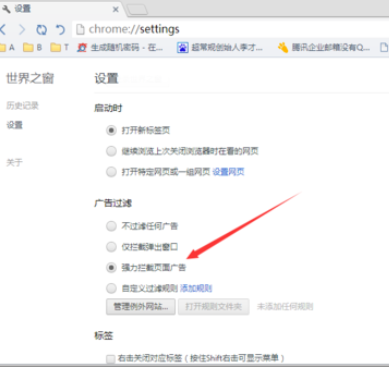Select continue where you left off option
The image size is (389, 368).
[111, 151]
